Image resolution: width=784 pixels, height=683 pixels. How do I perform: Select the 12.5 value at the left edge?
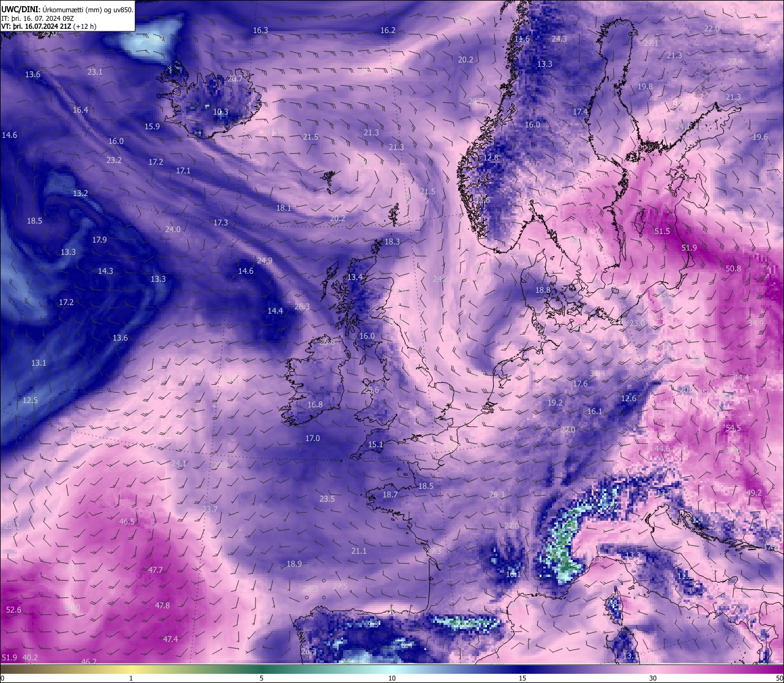click(x=30, y=400)
